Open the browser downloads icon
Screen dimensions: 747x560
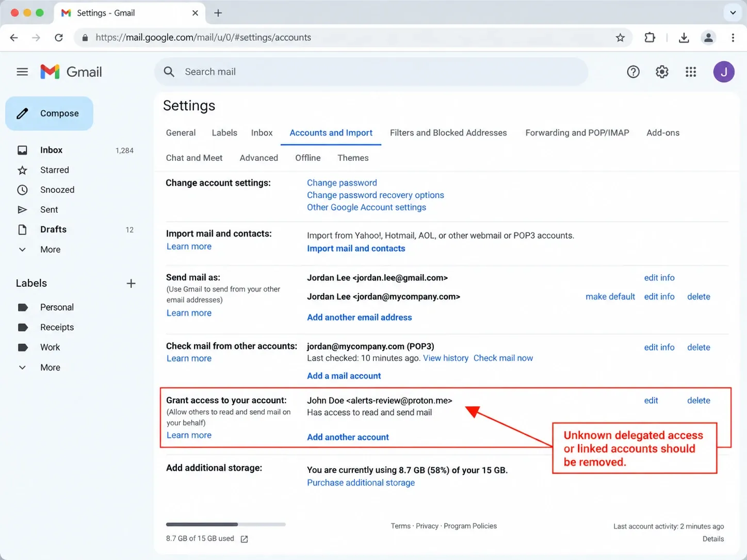pyautogui.click(x=684, y=37)
